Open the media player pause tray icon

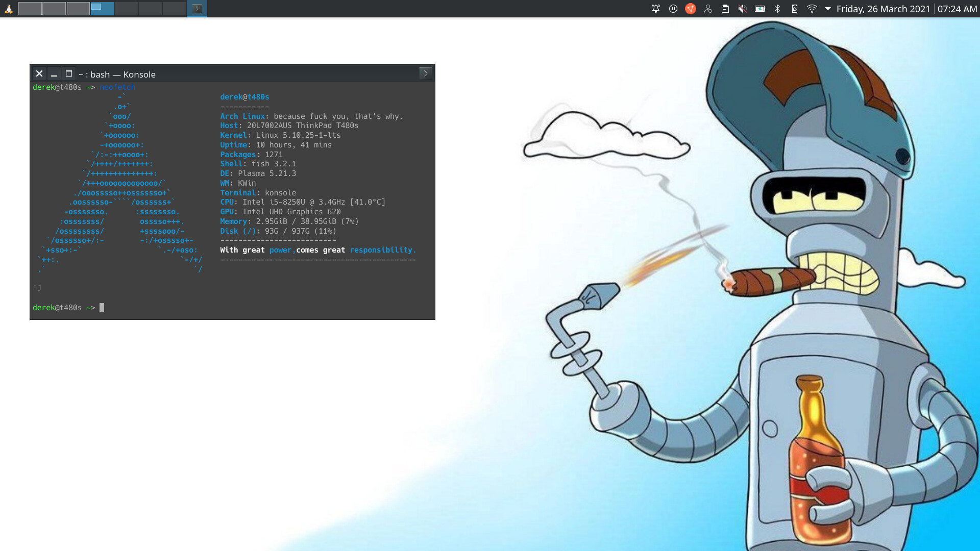[673, 9]
